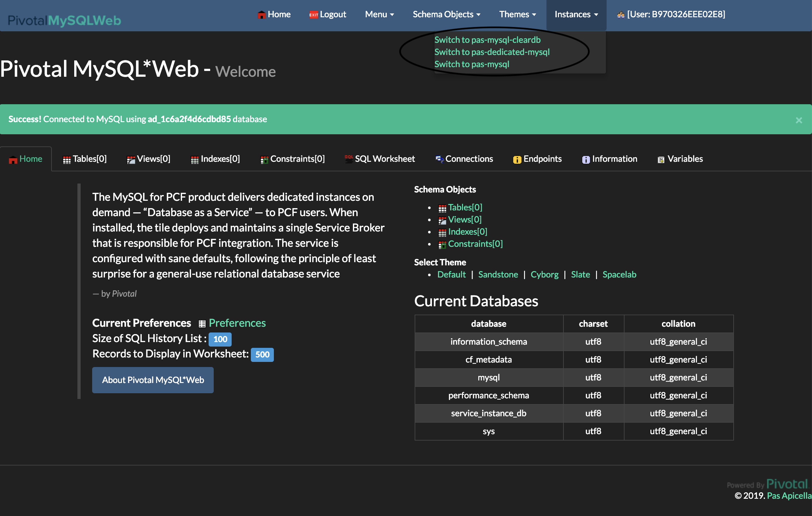Image resolution: width=812 pixels, height=516 pixels.
Task: Open the Views[0] link under Schema Objects
Action: (464, 219)
